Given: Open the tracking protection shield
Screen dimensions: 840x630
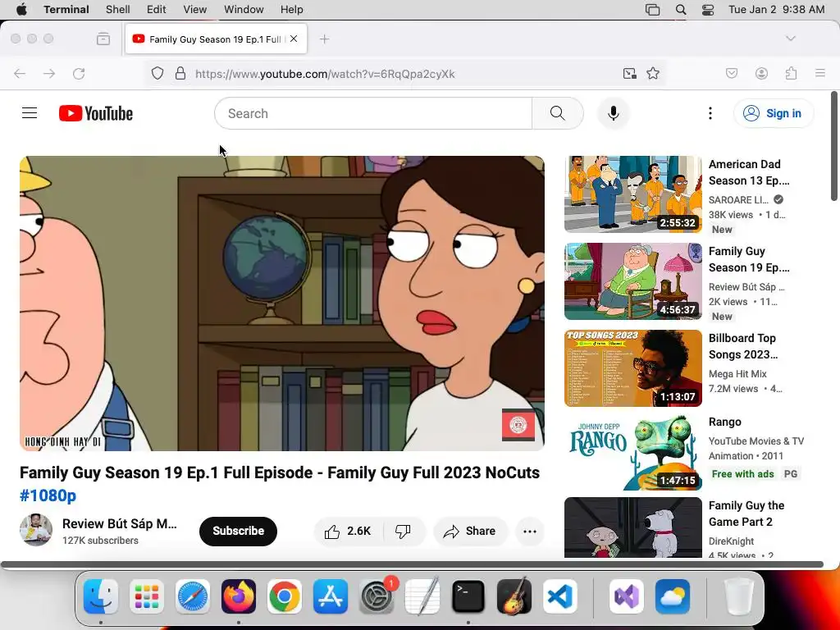Looking at the screenshot, I should point(157,73).
